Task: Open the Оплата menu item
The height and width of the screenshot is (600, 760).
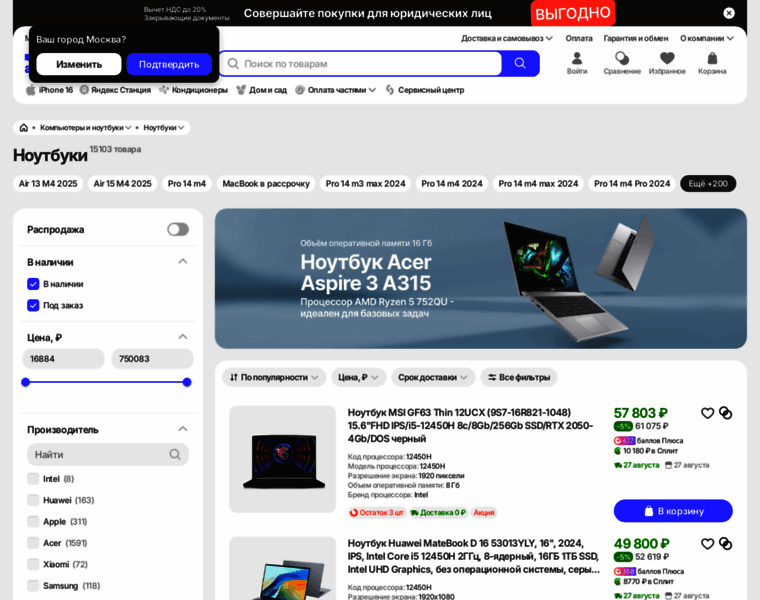Action: click(579, 38)
